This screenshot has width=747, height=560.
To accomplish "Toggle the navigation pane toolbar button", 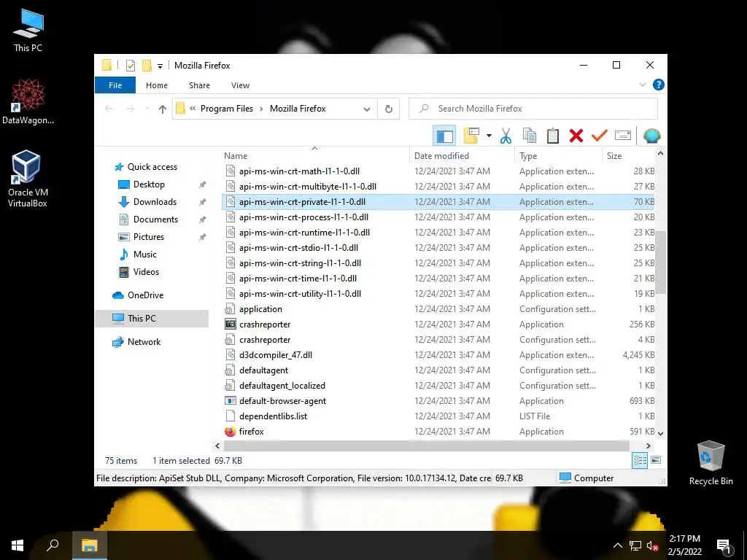I will (444, 136).
